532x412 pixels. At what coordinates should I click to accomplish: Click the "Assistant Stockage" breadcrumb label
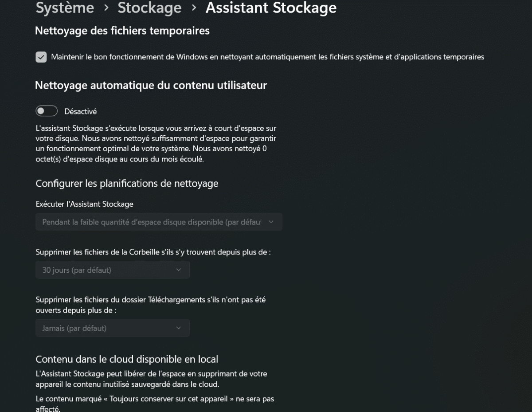tap(270, 8)
